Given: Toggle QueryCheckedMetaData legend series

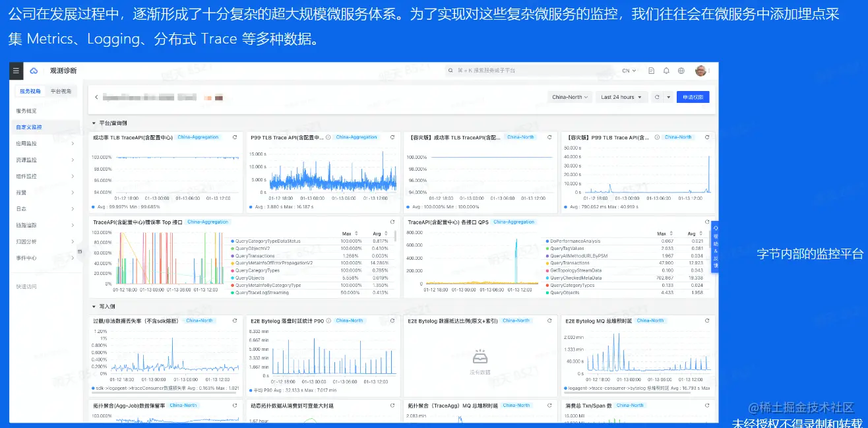Looking at the screenshot, I should (574, 278).
